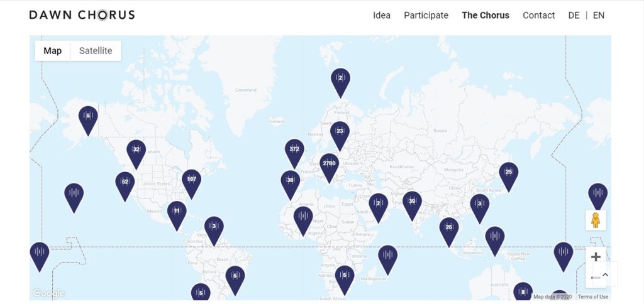This screenshot has width=644, height=304.
Task: Open the 107 marker on the US east coast
Action: point(191,183)
